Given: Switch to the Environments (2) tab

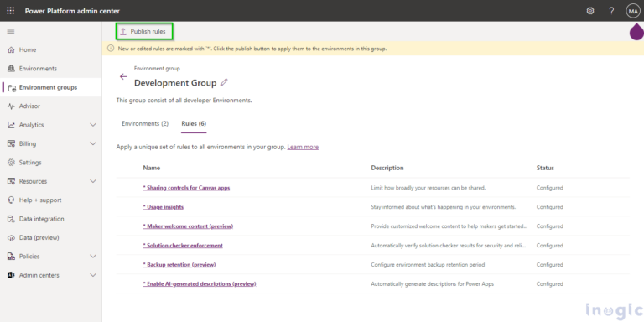Looking at the screenshot, I should click(145, 123).
